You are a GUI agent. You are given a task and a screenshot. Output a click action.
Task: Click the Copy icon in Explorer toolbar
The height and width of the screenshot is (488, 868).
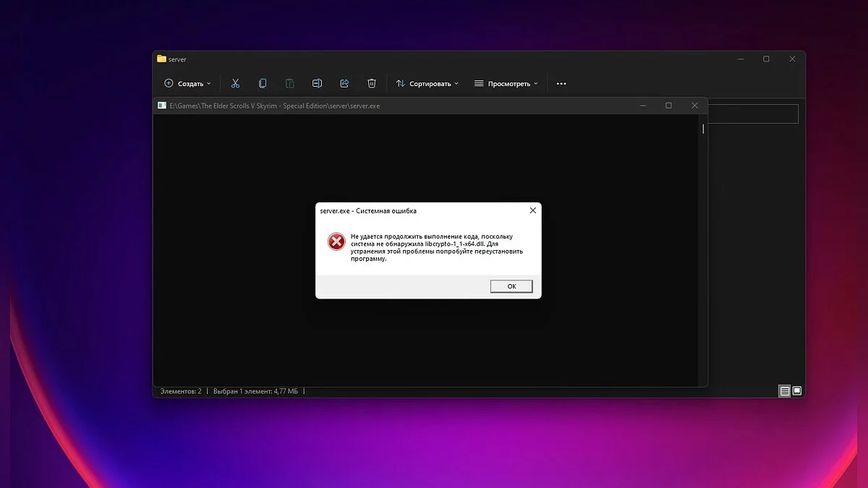coord(263,84)
